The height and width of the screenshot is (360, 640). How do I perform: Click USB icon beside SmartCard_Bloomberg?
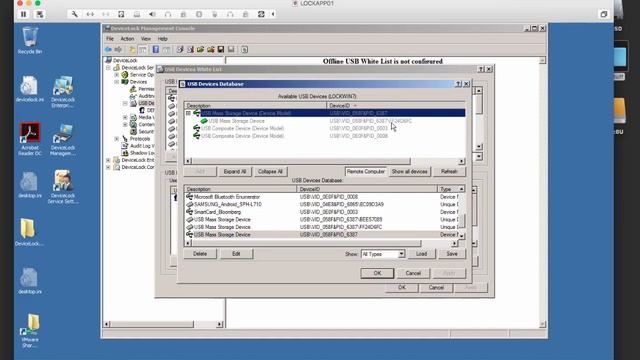(189, 212)
